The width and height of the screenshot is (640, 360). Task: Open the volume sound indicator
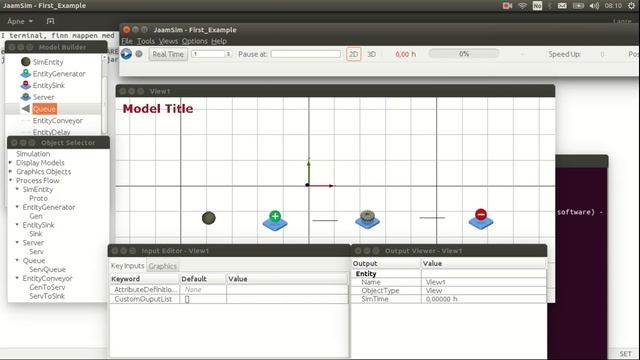(x=594, y=6)
